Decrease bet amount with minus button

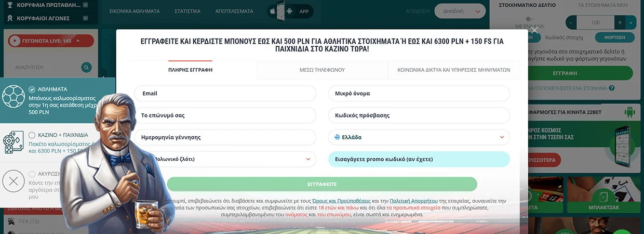click(571, 22)
